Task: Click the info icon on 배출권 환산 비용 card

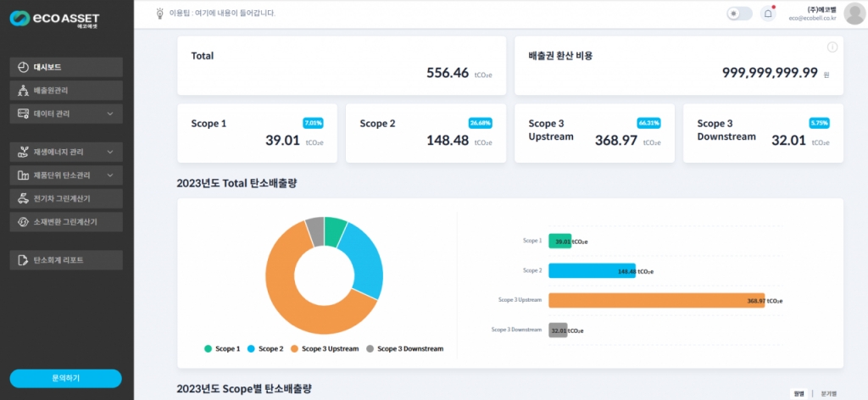Action: coord(832,47)
